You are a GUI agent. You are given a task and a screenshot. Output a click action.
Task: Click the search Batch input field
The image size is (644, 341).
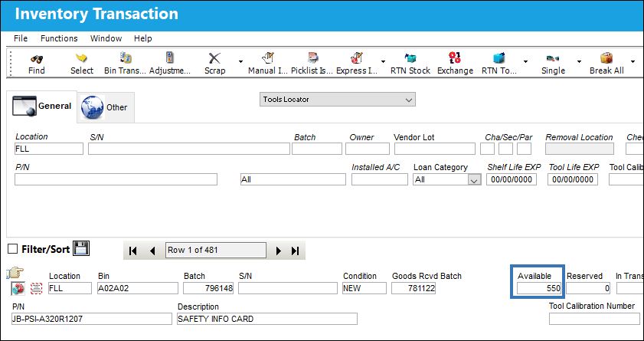(x=317, y=149)
